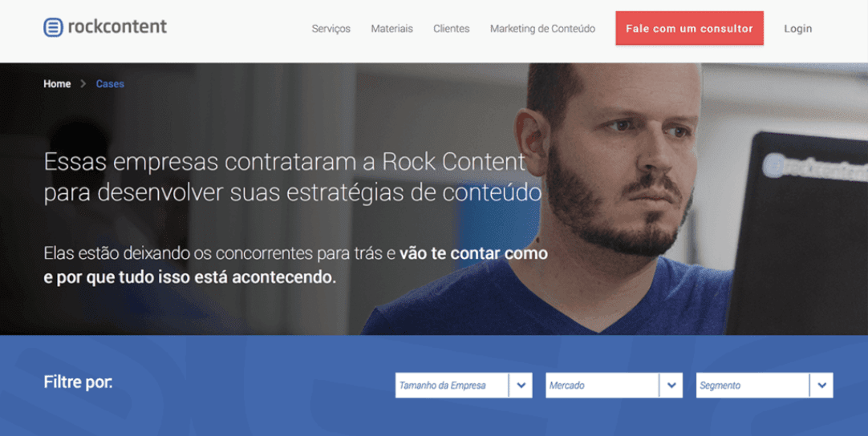Click the Mercado dropdown chevron arrow
This screenshot has height=436, width=868.
[671, 385]
